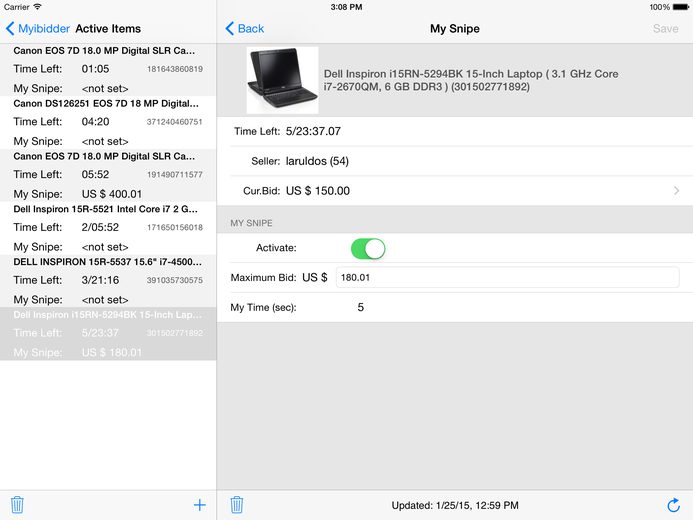Viewport: 693px width, 520px height.
Task: Tap the Time Left 01:05 value
Action: click(95, 69)
